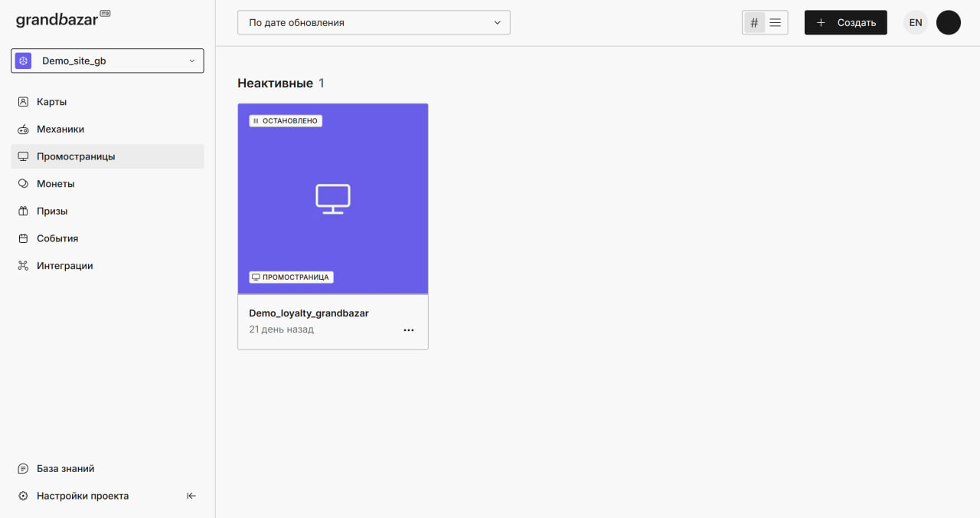Open События in the sidebar

pyautogui.click(x=107, y=238)
